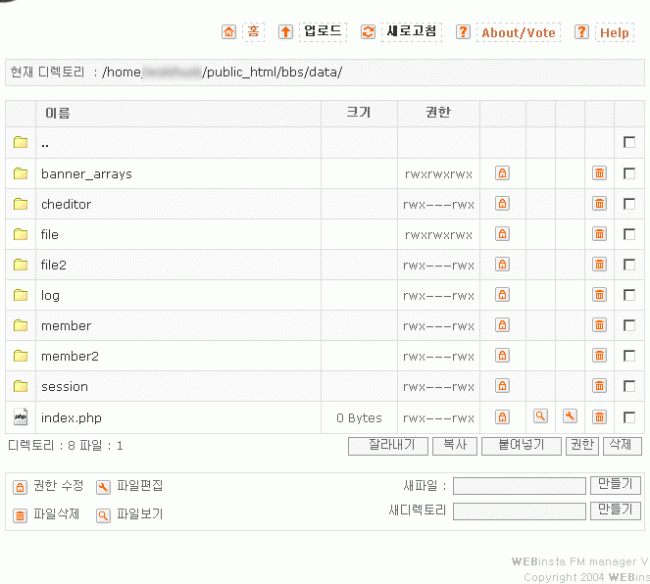Viewport: 650px width, 584px height.
Task: Open the cheditor folder
Action: pyautogui.click(x=66, y=204)
